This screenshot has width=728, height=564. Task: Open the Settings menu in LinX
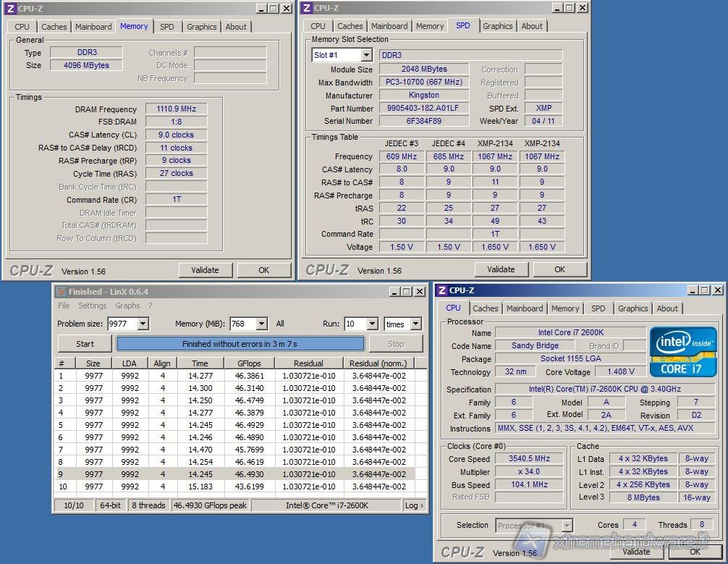point(93,306)
